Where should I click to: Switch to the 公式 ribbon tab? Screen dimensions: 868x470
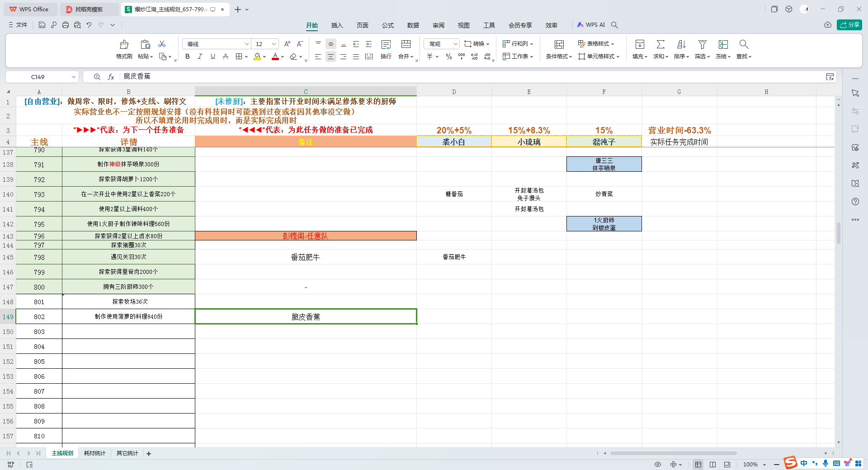pos(387,25)
